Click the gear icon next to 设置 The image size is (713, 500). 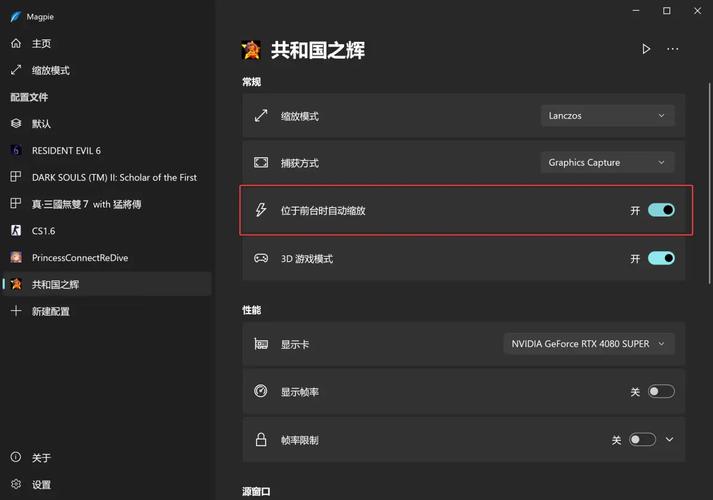pos(16,484)
